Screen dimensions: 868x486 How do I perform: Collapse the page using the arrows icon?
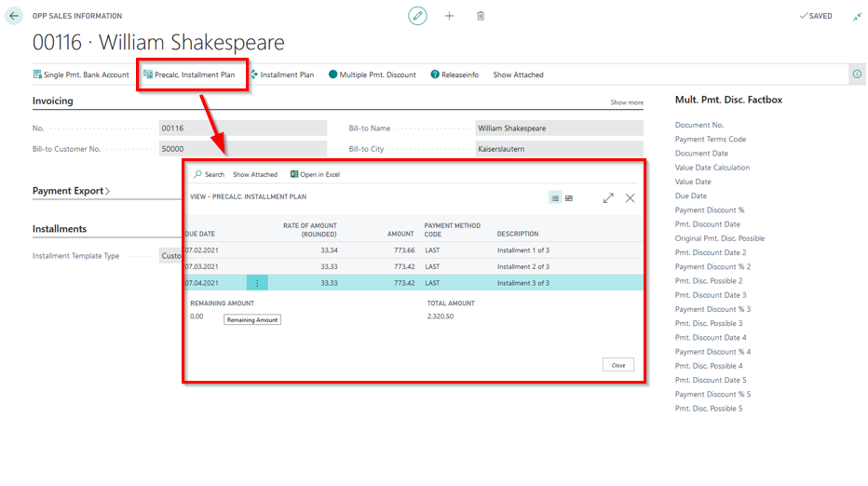pyautogui.click(x=855, y=16)
